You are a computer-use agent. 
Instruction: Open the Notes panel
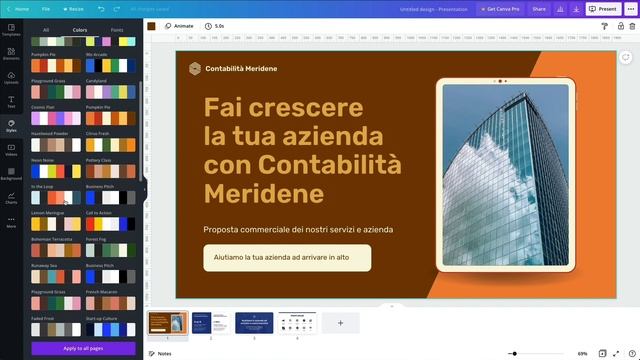point(160,353)
